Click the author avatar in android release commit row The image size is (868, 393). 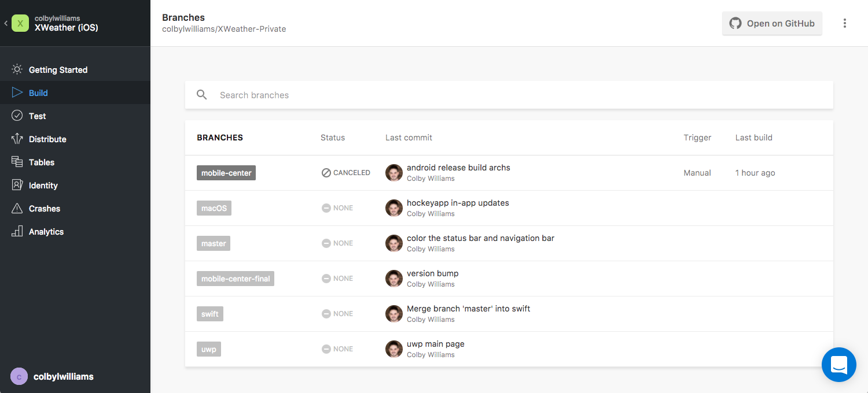394,173
